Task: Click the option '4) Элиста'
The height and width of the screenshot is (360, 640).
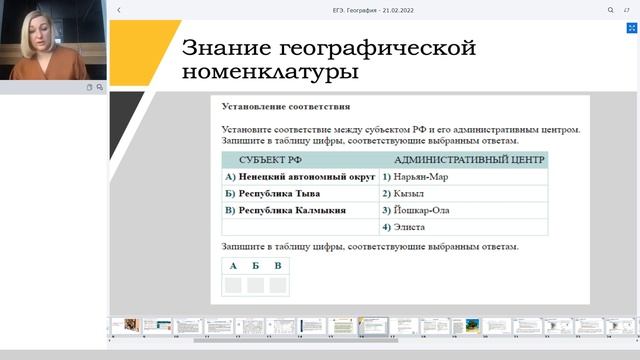Action: 403,227
